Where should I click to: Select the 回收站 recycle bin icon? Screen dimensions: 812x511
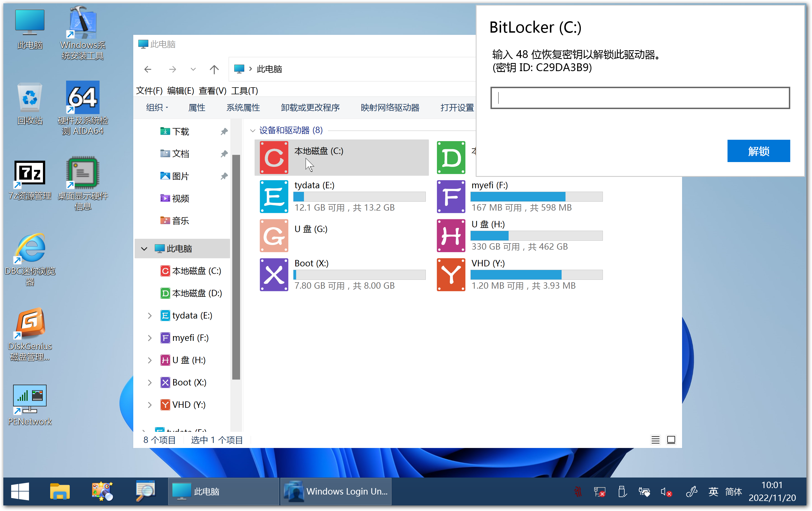click(30, 104)
